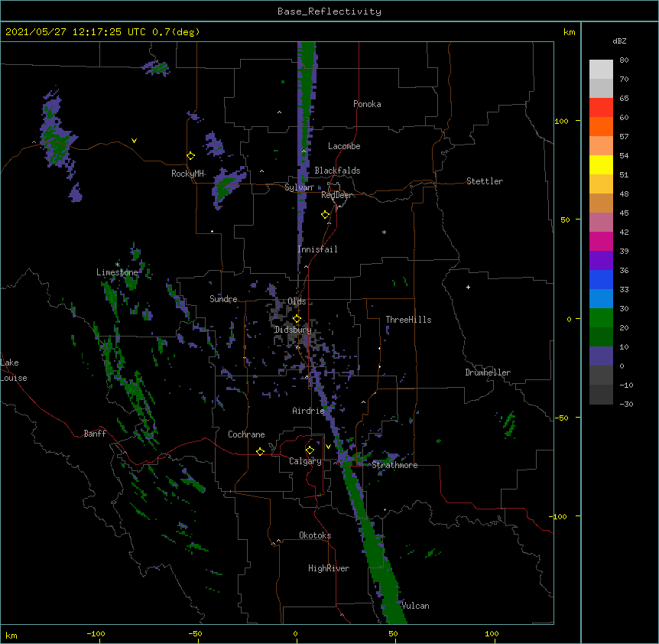659x644 pixels.
Task: Select the yellow diamond marker below Cochrane
Action: tap(260, 451)
